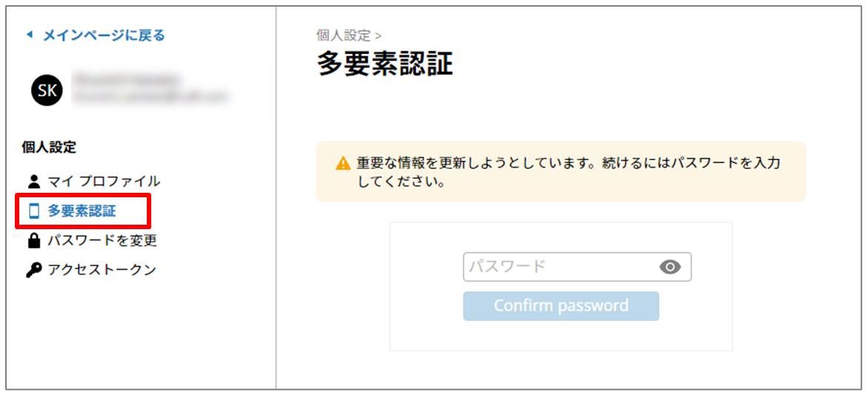Click the SK user avatar
The height and width of the screenshot is (396, 868).
click(47, 90)
